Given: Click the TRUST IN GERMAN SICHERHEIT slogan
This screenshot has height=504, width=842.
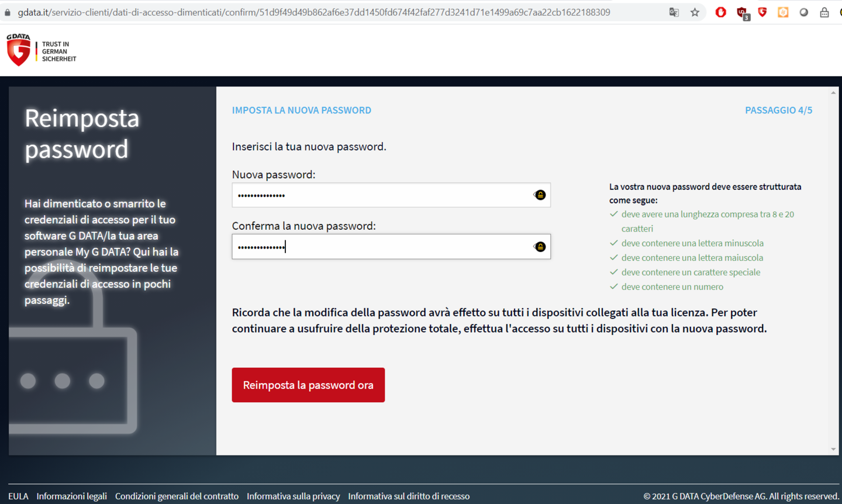Looking at the screenshot, I should coord(58,51).
